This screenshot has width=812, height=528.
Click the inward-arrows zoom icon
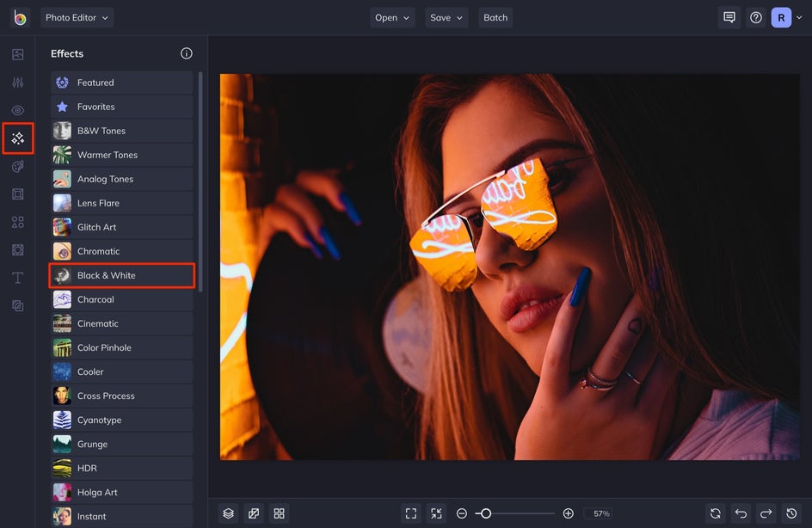pyautogui.click(x=437, y=513)
